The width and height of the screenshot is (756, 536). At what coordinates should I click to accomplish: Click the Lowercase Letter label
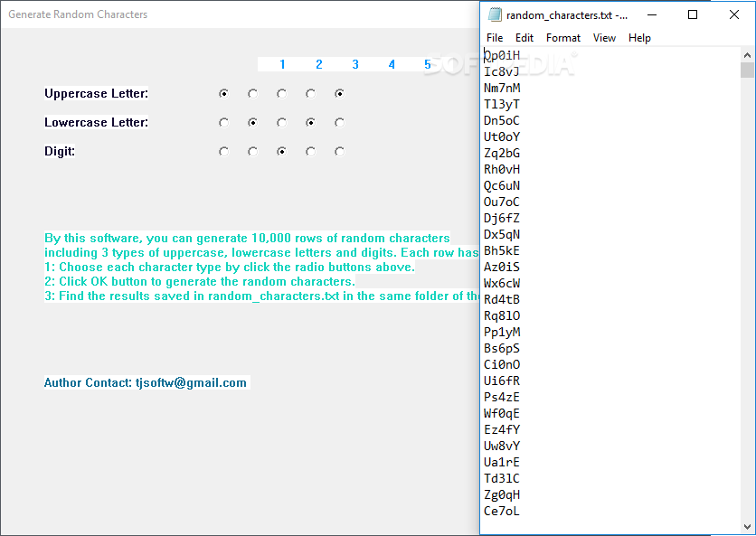click(x=97, y=122)
